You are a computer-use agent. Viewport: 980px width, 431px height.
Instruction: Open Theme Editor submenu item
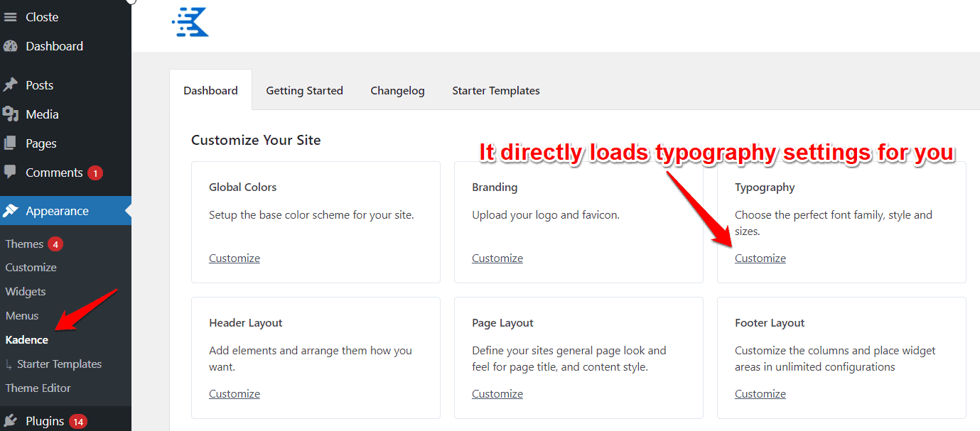click(38, 388)
